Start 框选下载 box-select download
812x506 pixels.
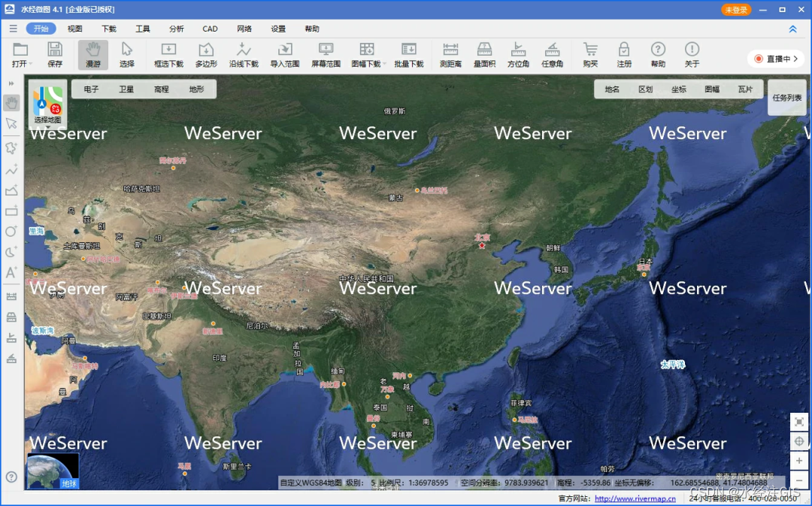pos(169,55)
